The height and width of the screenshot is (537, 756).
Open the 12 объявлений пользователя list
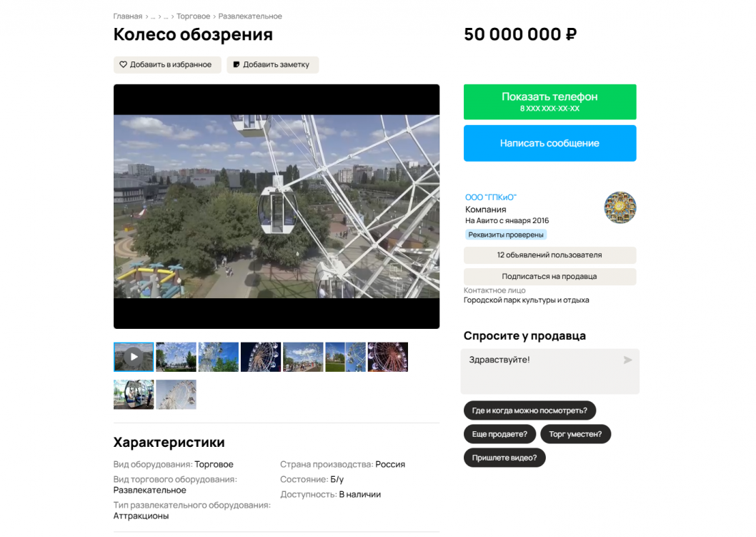pyautogui.click(x=549, y=255)
